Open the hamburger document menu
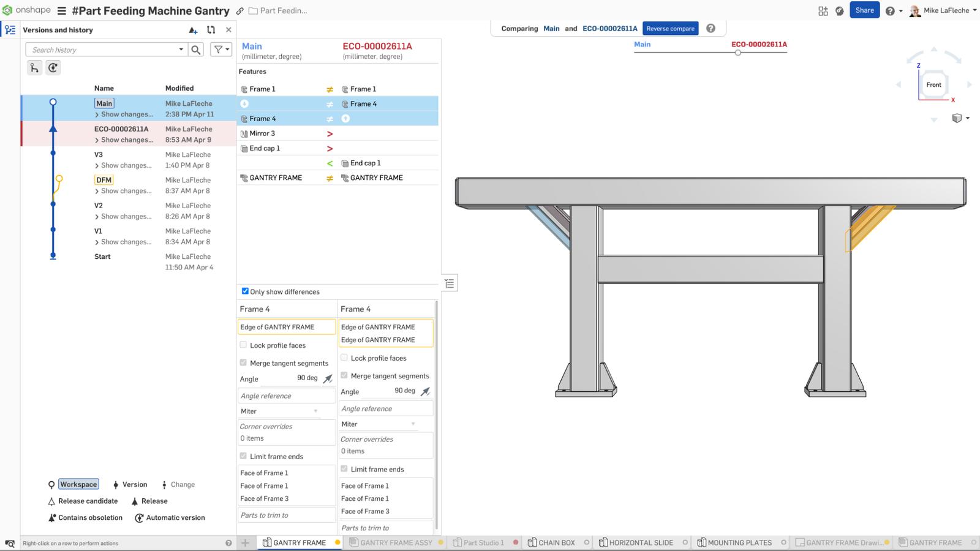Viewport: 980px width, 551px height. tap(62, 11)
